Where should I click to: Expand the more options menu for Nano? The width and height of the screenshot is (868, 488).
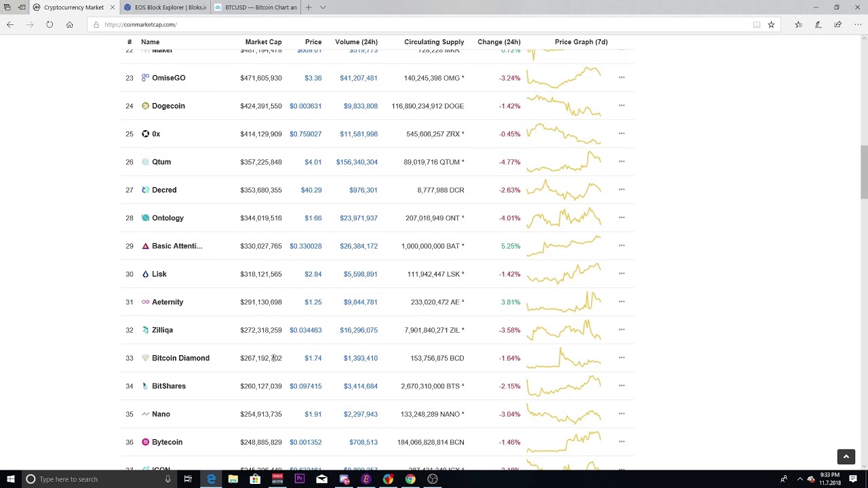pos(621,414)
